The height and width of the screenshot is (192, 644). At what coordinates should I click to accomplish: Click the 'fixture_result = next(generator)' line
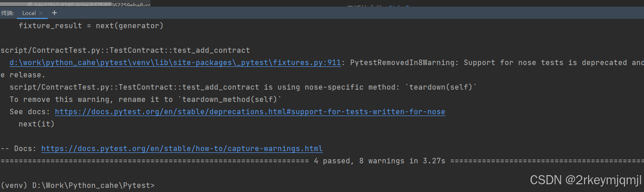click(x=91, y=26)
